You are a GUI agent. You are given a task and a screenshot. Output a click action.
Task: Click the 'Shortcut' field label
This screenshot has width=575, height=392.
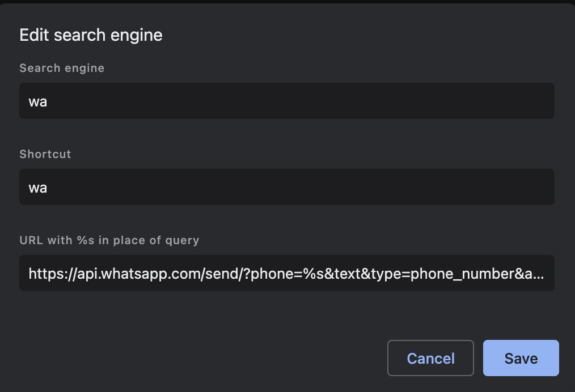pos(45,154)
